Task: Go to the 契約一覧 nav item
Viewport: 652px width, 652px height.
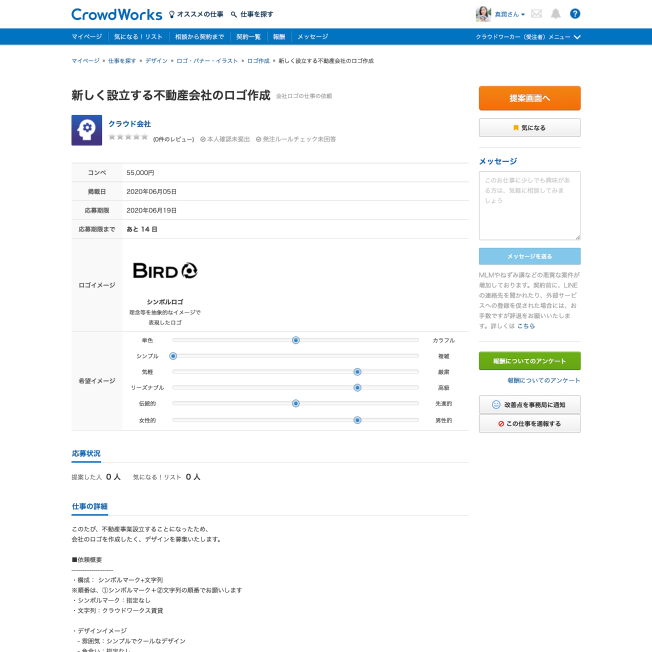Action: pyautogui.click(x=248, y=36)
